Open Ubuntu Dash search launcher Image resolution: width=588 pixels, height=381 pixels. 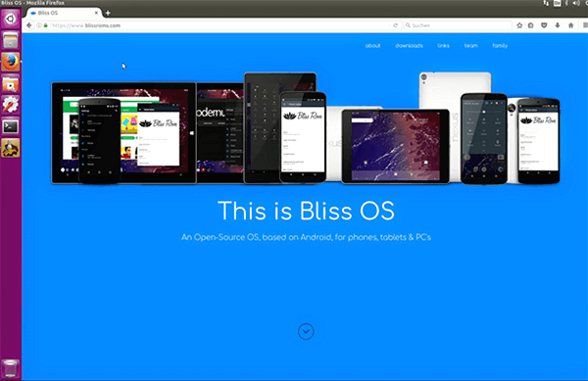click(11, 19)
